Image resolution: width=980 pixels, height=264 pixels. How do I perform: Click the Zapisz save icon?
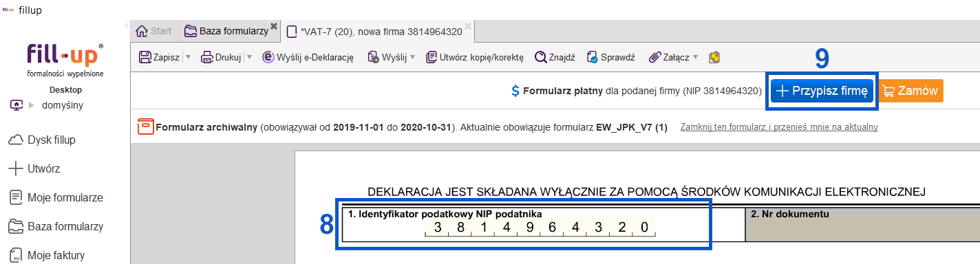click(x=145, y=57)
